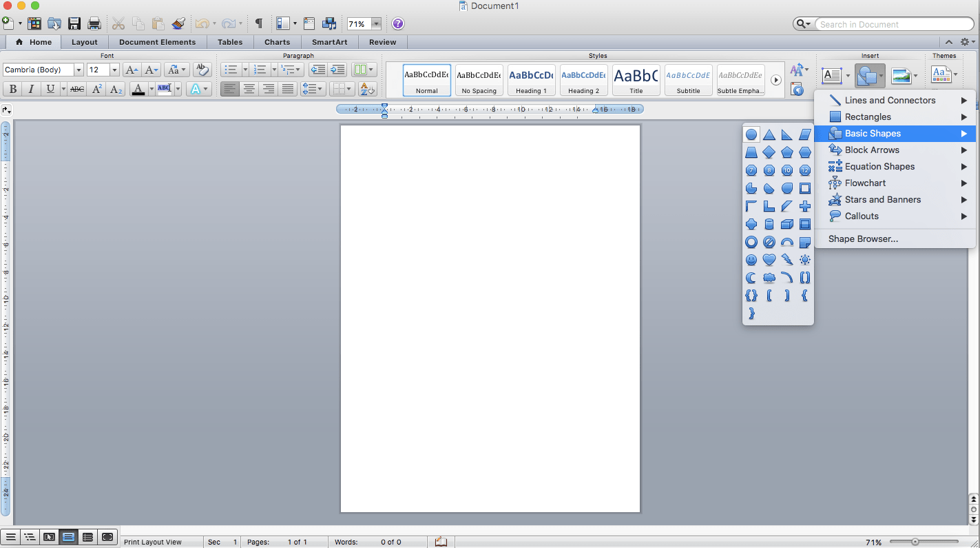This screenshot has width=980, height=548.
Task: Open Shape Browser from the menu
Action: click(863, 239)
